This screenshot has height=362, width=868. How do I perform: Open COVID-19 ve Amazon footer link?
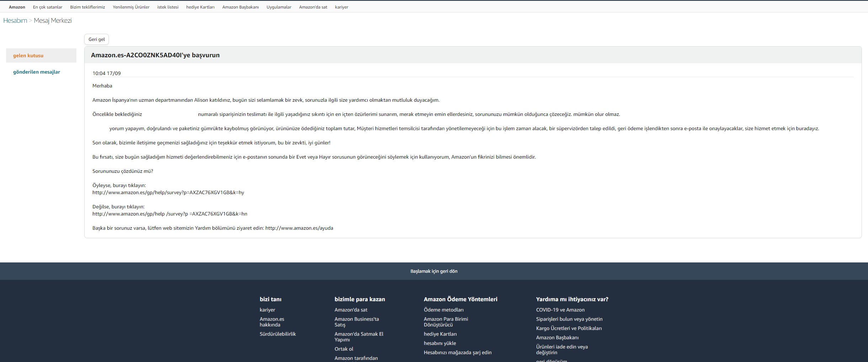coord(560,310)
